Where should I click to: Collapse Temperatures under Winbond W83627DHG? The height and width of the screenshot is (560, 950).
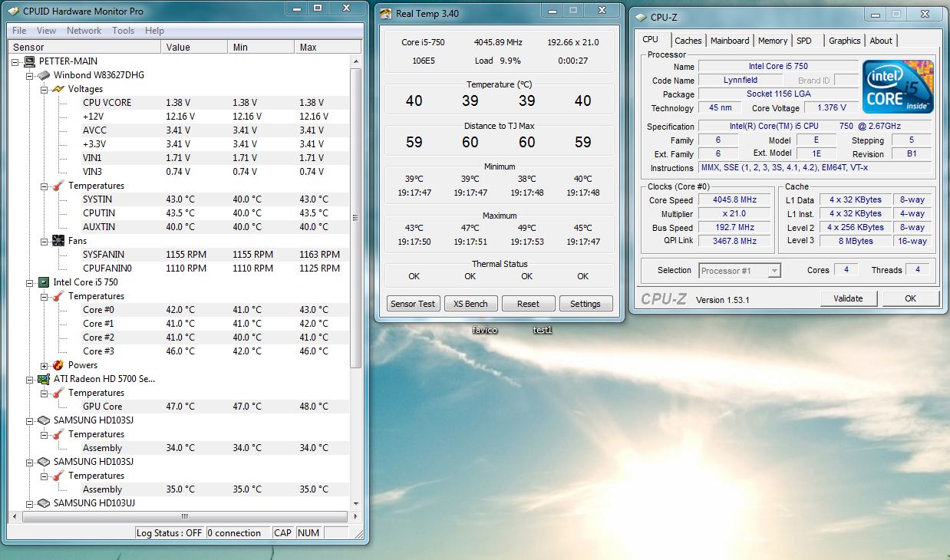point(45,186)
